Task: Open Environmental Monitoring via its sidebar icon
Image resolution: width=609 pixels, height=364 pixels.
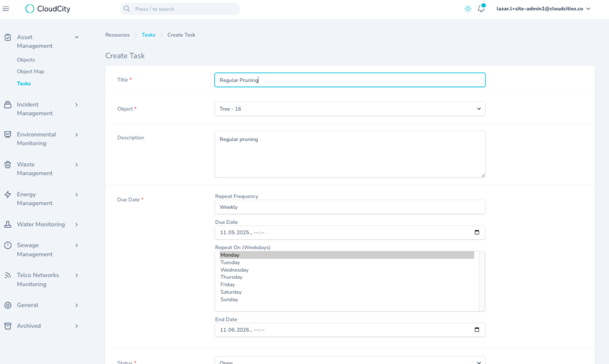Action: (x=7, y=134)
